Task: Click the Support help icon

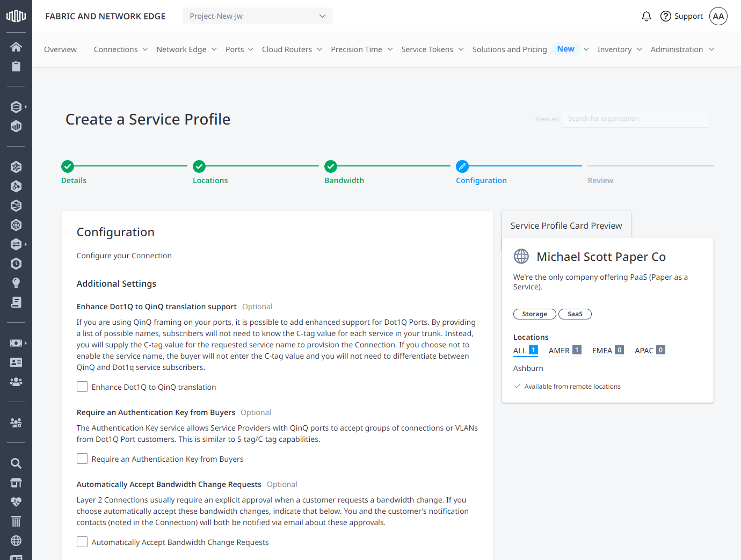Action: tap(666, 16)
